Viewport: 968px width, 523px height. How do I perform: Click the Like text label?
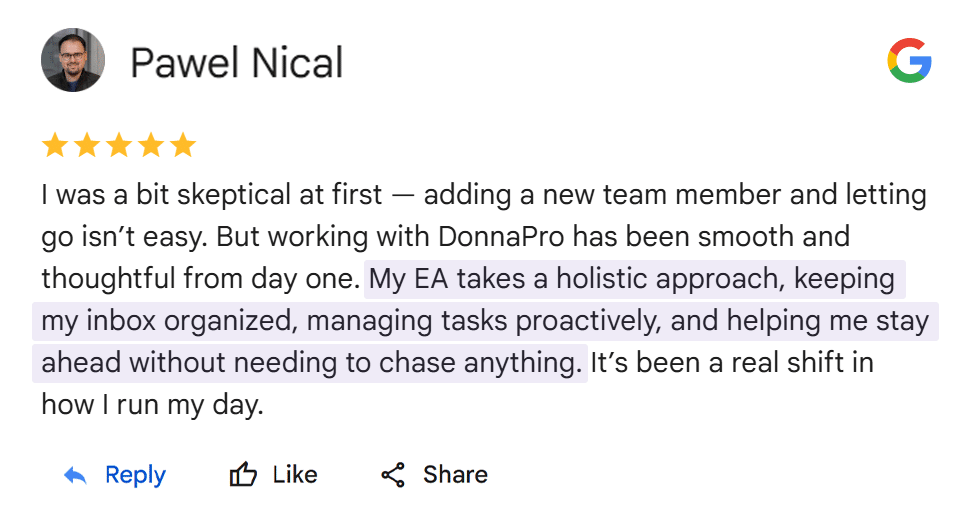pyautogui.click(x=295, y=475)
